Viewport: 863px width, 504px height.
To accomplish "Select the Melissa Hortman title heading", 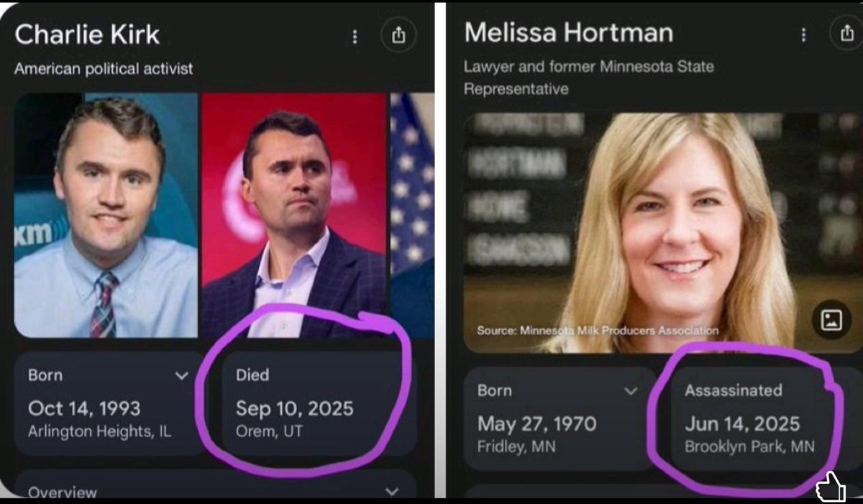I will [568, 32].
